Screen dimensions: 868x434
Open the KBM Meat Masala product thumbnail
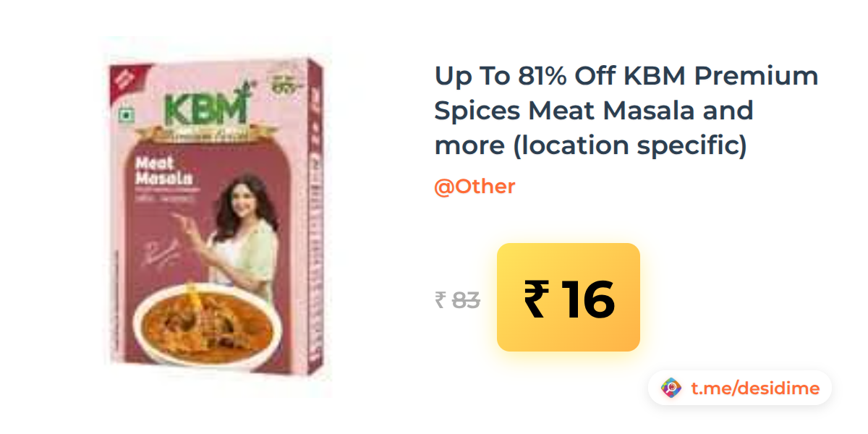(217, 218)
